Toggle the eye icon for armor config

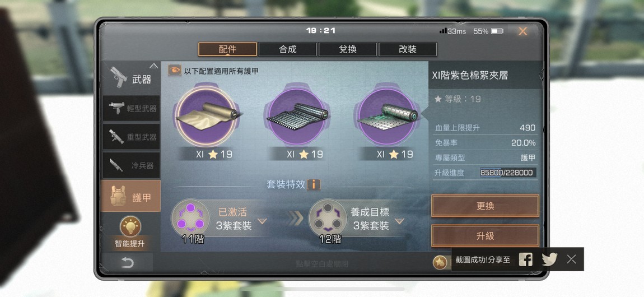click(174, 70)
